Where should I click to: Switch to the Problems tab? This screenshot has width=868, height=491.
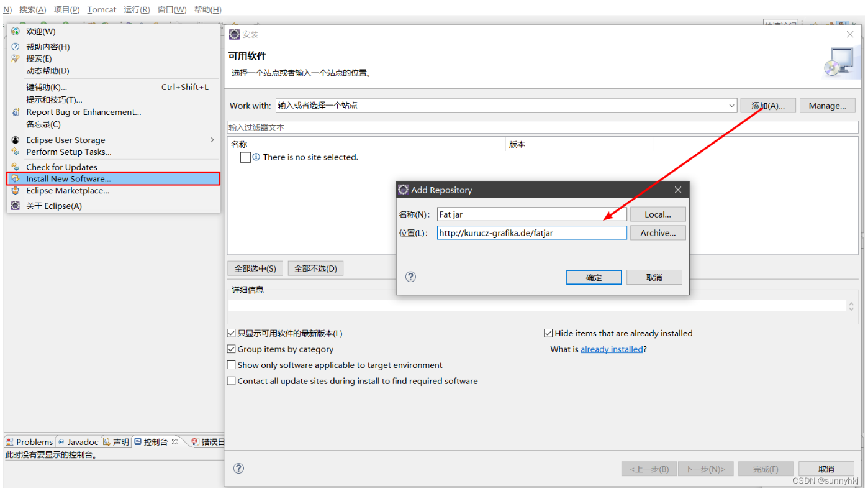click(x=29, y=442)
